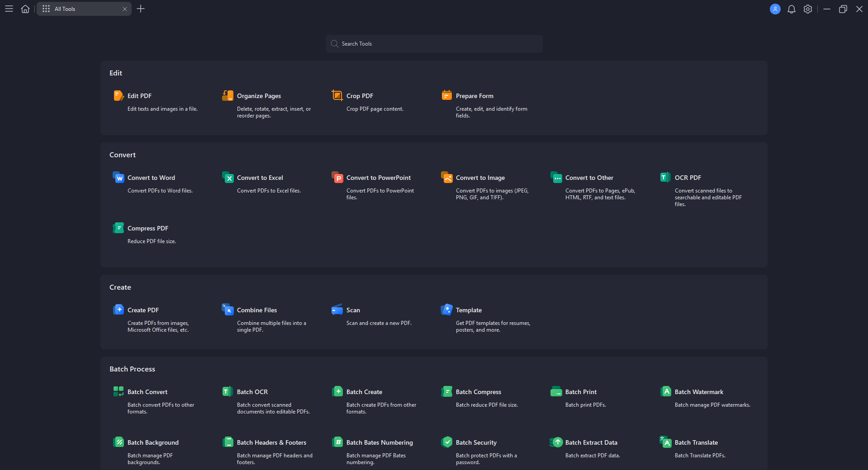Click the "Reduce PDF file size." description
Image resolution: width=868 pixels, height=470 pixels.
pos(152,241)
